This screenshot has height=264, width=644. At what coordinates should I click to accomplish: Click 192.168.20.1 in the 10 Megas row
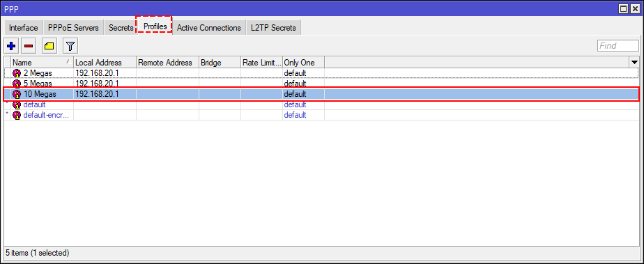point(97,94)
